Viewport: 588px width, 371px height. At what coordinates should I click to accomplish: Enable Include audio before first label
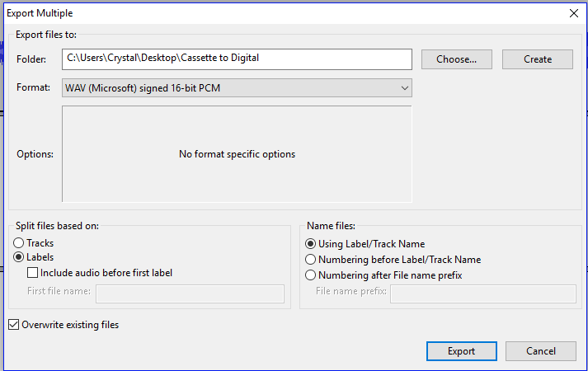(100, 273)
